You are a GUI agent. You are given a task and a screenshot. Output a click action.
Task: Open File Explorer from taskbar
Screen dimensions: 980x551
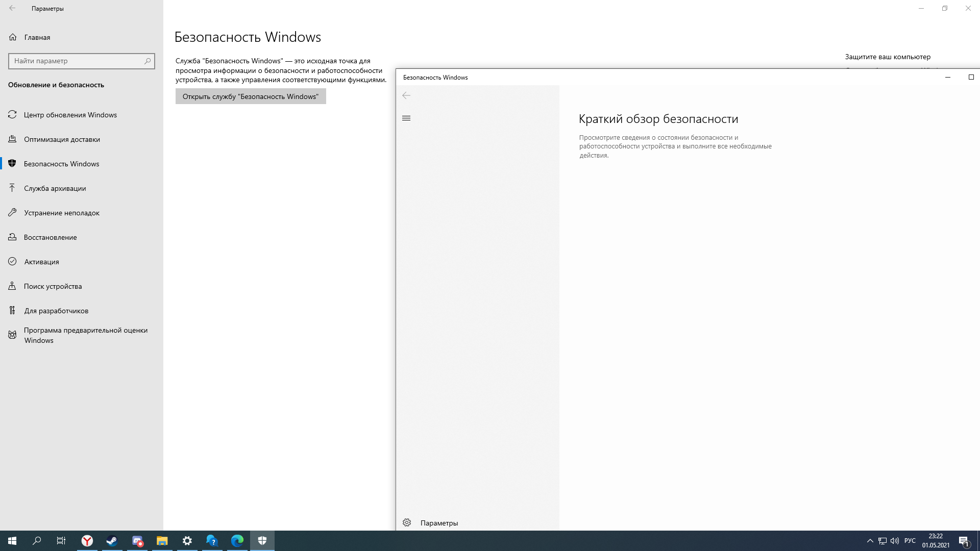[162, 541]
